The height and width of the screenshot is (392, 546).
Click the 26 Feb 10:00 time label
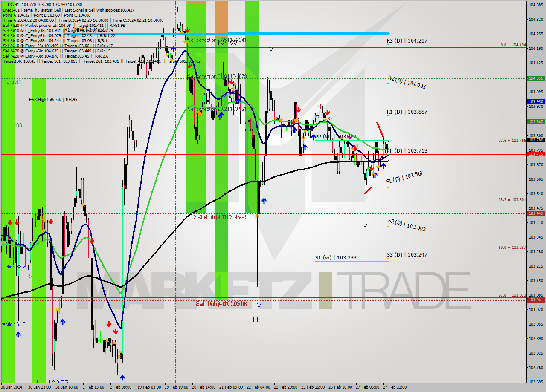340,387
